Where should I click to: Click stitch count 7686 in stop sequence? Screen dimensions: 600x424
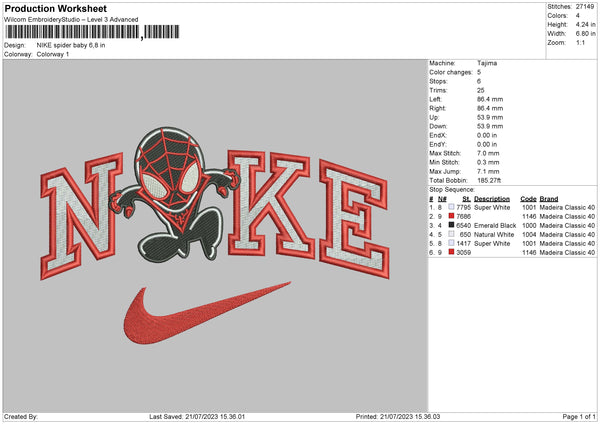pyautogui.click(x=463, y=217)
